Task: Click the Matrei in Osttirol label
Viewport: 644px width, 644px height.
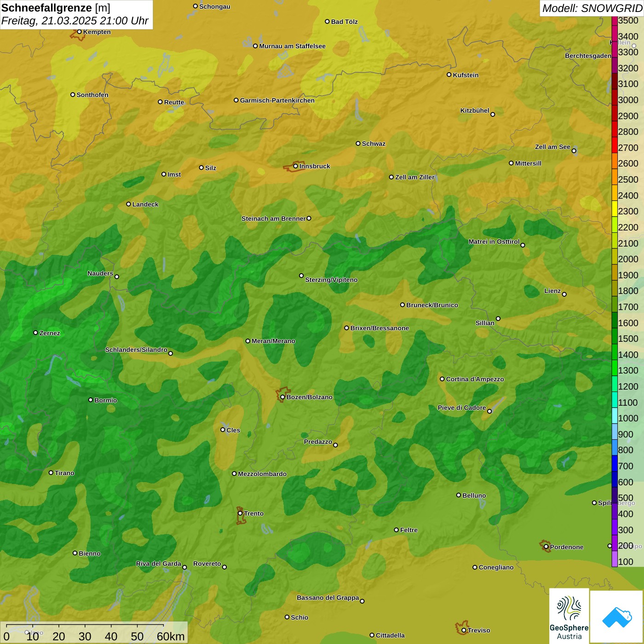Action: point(494,241)
